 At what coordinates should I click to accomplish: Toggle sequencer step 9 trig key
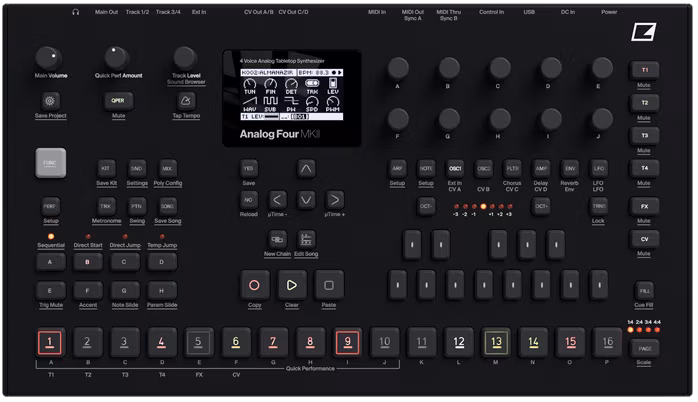pyautogui.click(x=347, y=342)
